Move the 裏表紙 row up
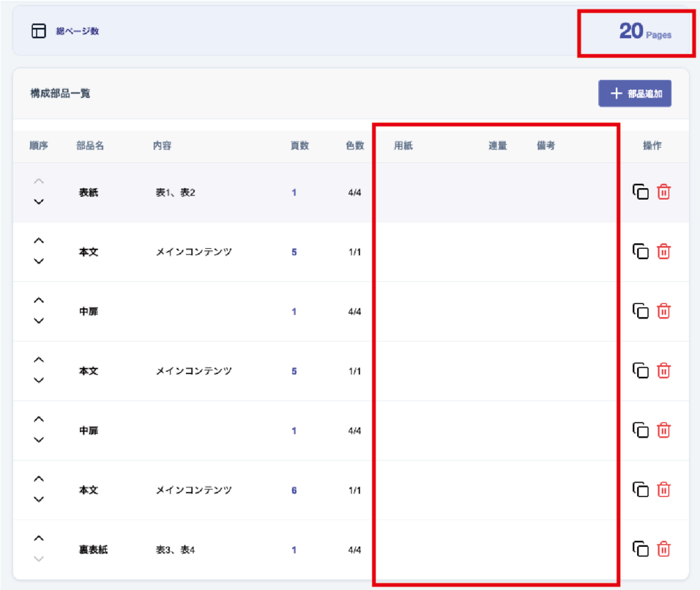Image resolution: width=700 pixels, height=590 pixels. (39, 538)
